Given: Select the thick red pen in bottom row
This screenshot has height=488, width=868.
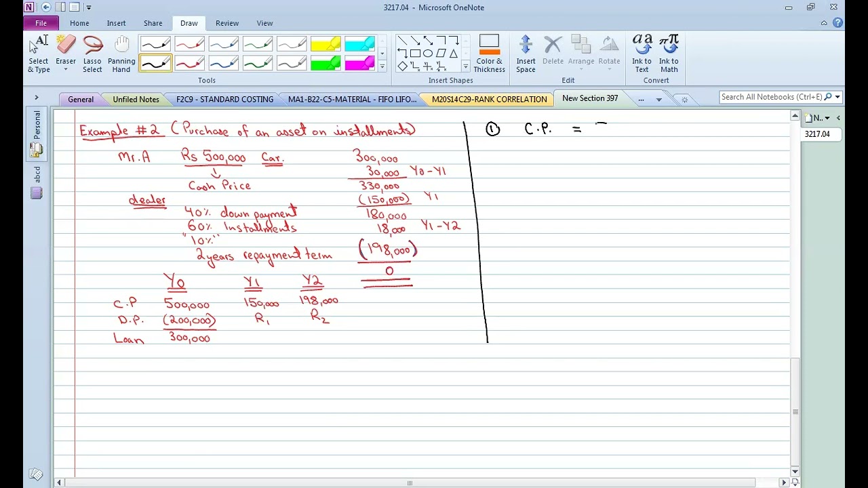Looking at the screenshot, I should pyautogui.click(x=189, y=63).
